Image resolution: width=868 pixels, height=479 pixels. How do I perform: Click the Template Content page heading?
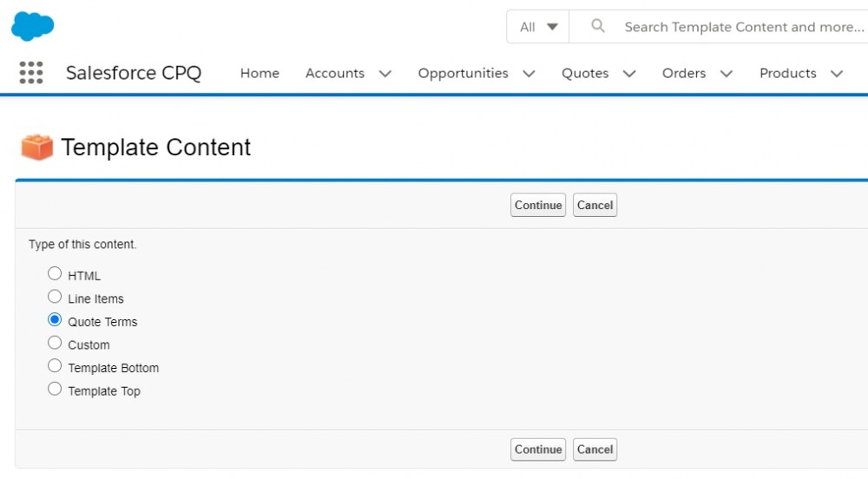[155, 148]
